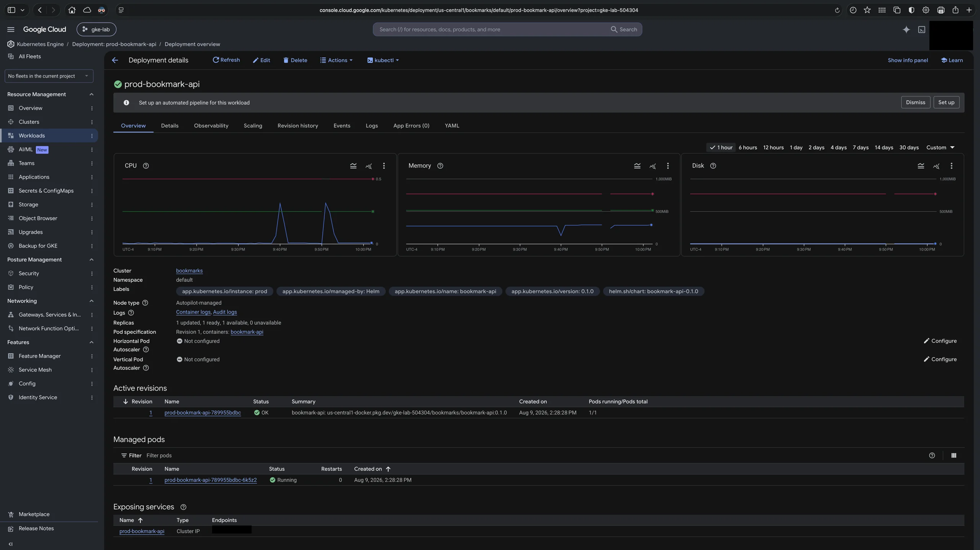Explore Disk chart data icon
This screenshot has width=980, height=550.
pyautogui.click(x=936, y=166)
